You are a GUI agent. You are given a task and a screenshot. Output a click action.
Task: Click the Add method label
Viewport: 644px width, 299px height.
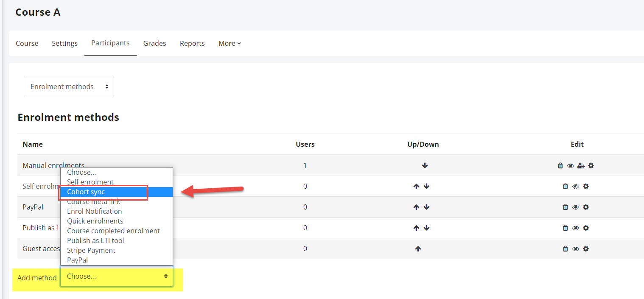(x=37, y=278)
